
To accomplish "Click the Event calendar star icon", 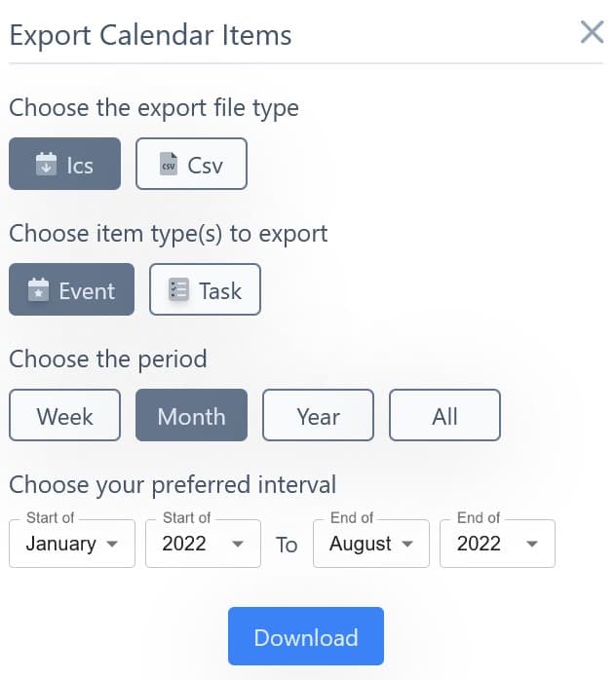I will 39,289.
